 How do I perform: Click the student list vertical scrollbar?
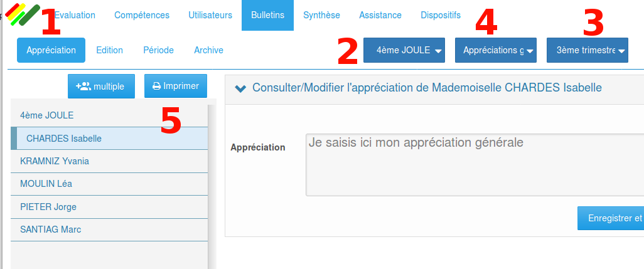click(x=212, y=187)
